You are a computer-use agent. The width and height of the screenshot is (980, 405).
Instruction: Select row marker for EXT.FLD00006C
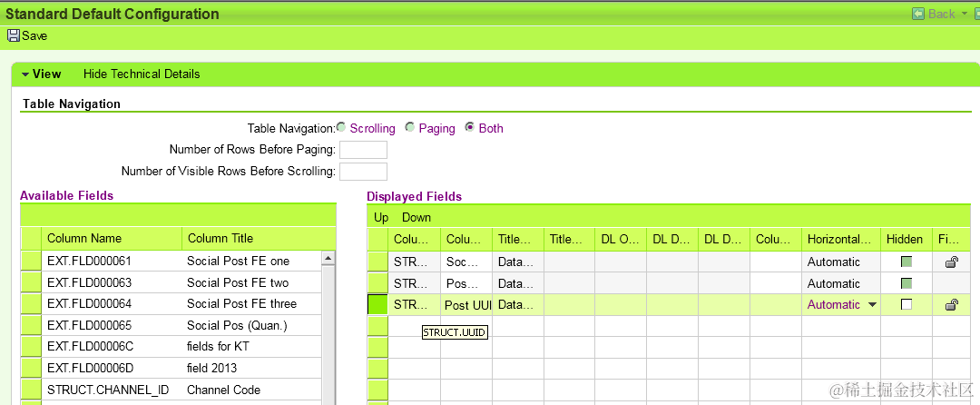(x=31, y=347)
